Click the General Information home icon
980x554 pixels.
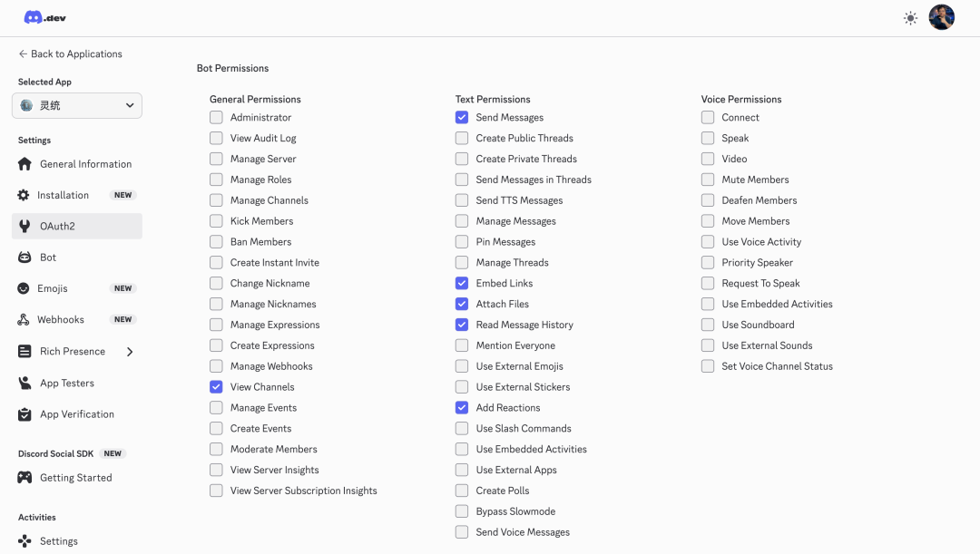pyautogui.click(x=24, y=164)
